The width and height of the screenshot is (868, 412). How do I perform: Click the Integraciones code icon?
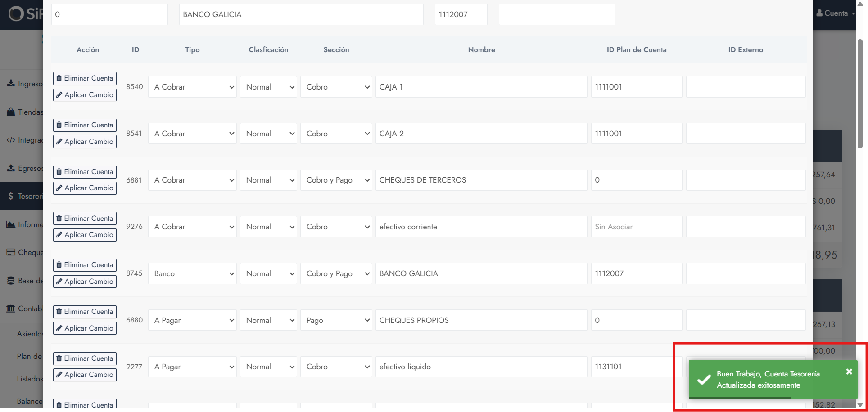coord(11,140)
